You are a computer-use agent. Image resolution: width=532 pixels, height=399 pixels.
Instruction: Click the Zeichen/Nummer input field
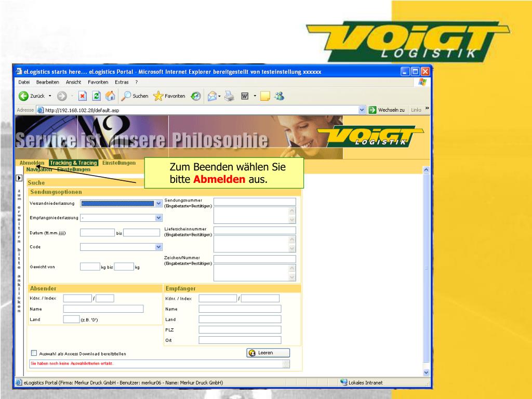click(255, 259)
